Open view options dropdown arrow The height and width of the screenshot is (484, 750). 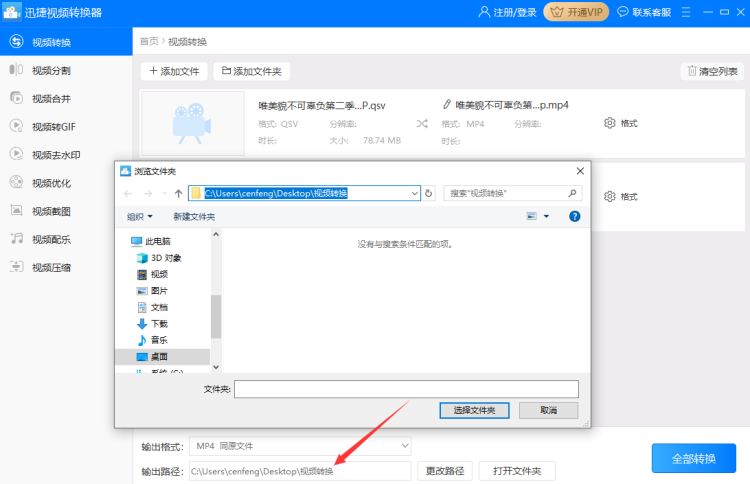coord(546,217)
